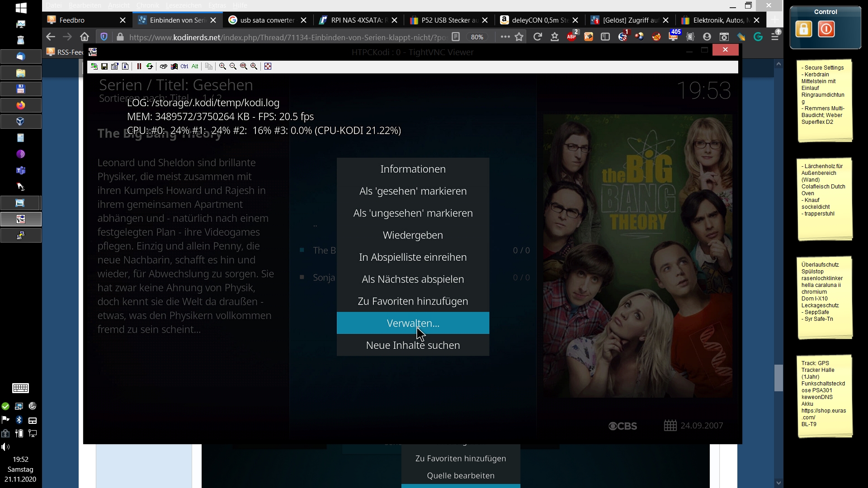This screenshot has height=488, width=868.
Task: Click TightVNC zoom out magnifier
Action: (x=233, y=66)
